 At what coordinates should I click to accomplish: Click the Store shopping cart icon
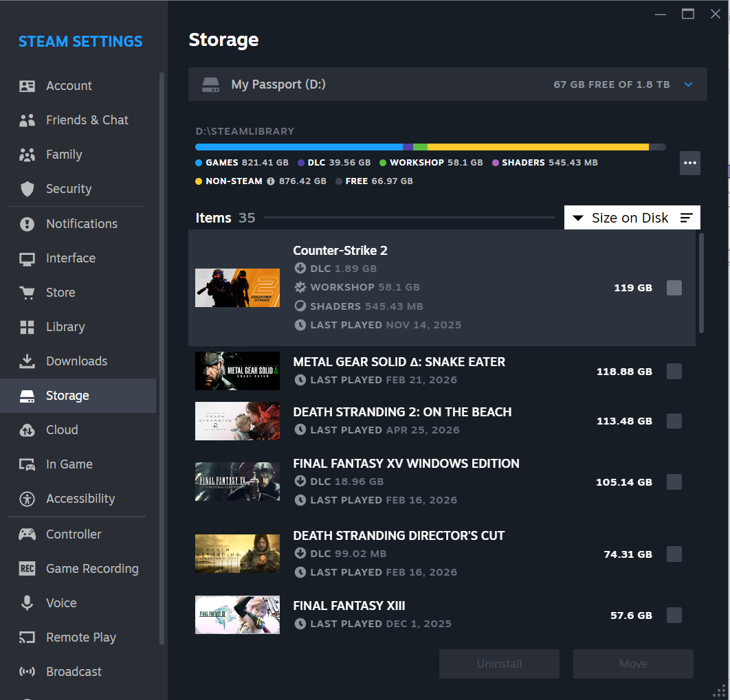(x=27, y=293)
